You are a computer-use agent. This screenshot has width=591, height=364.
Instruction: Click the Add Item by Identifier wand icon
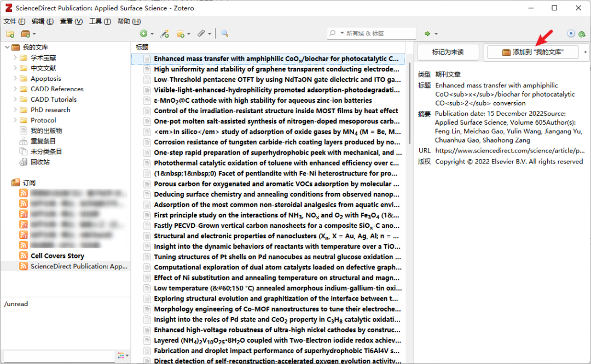pyautogui.click(x=165, y=34)
